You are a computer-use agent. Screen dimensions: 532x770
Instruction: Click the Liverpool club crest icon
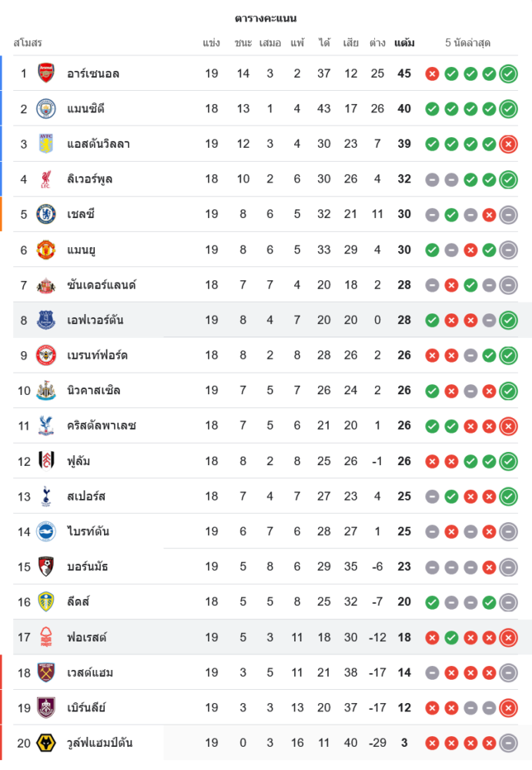point(47,179)
